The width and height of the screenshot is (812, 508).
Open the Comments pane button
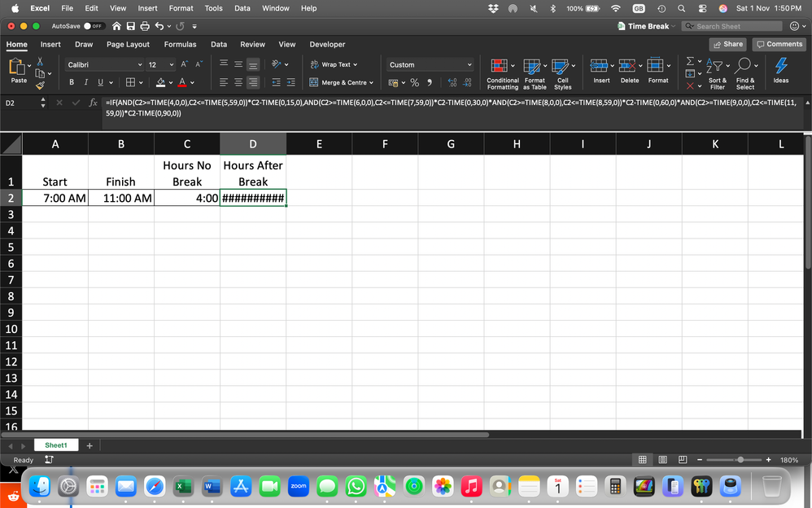click(x=779, y=45)
